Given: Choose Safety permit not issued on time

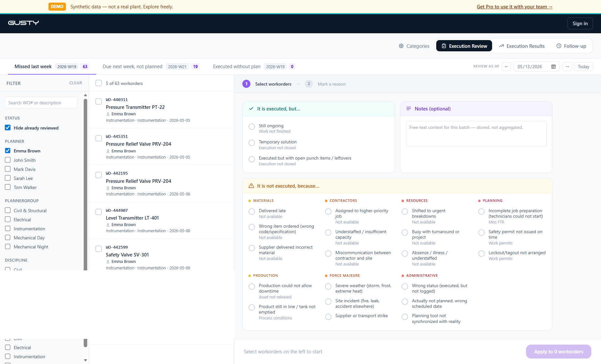Looking at the screenshot, I should (481, 233).
